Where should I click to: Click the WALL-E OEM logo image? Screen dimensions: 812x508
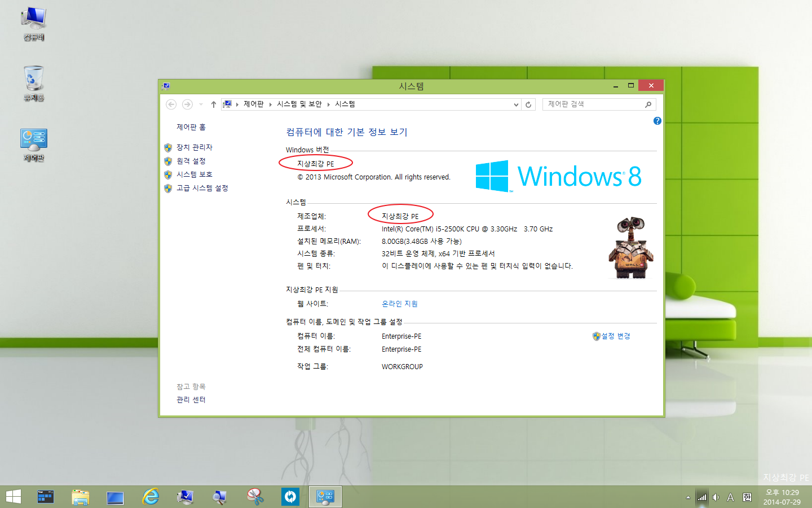pos(631,248)
